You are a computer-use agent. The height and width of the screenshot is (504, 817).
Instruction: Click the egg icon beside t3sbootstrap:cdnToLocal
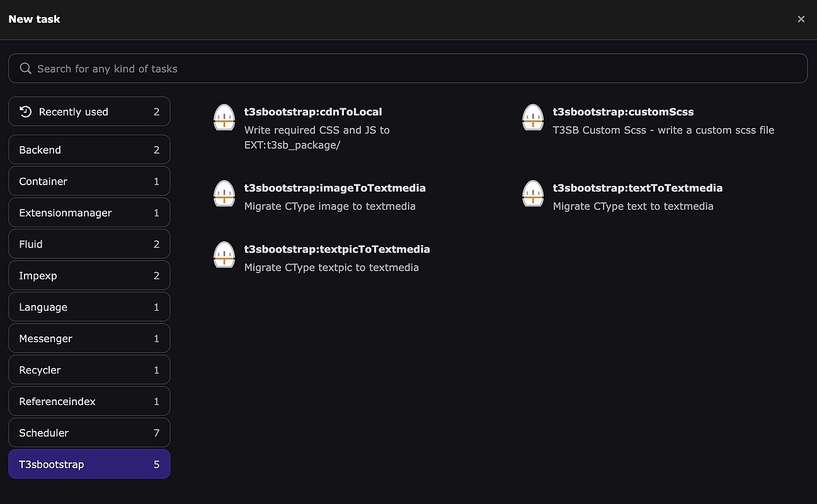tap(224, 118)
